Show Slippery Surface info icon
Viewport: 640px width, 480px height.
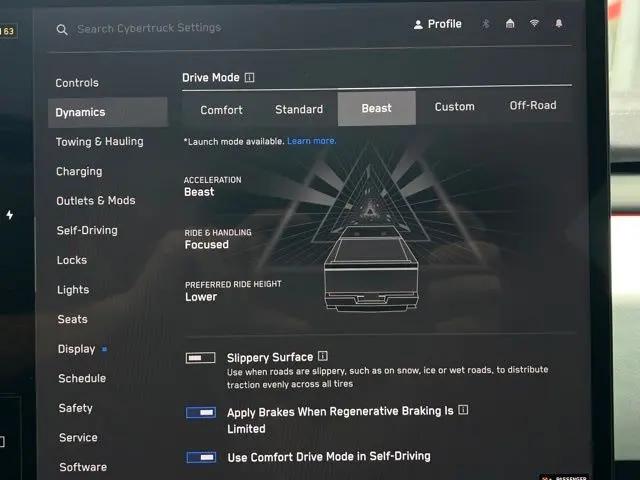point(323,356)
